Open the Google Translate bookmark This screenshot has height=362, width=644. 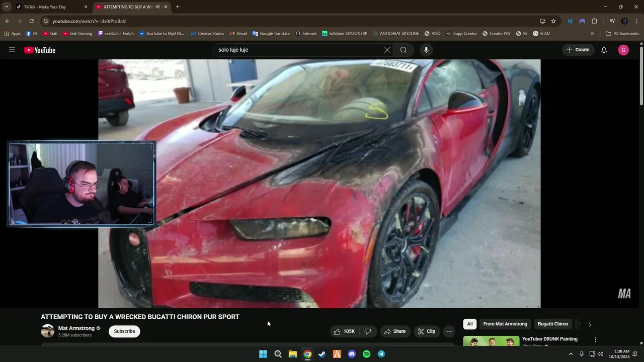click(271, 34)
